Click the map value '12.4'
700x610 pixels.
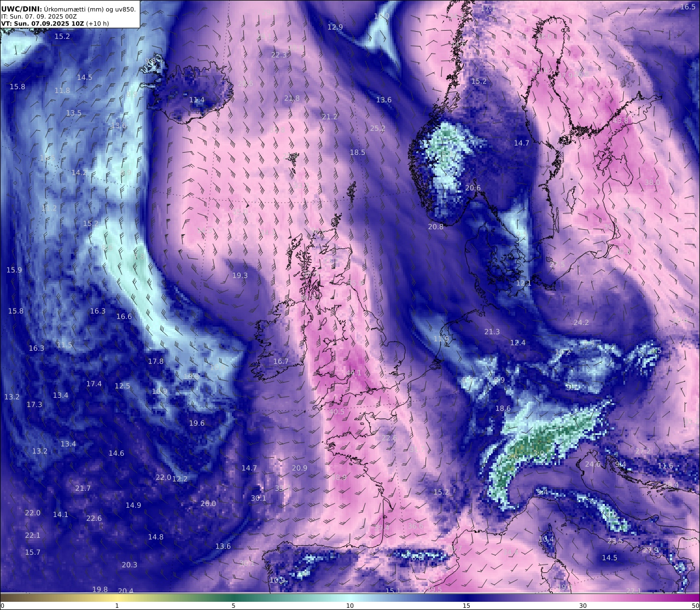[518, 342]
